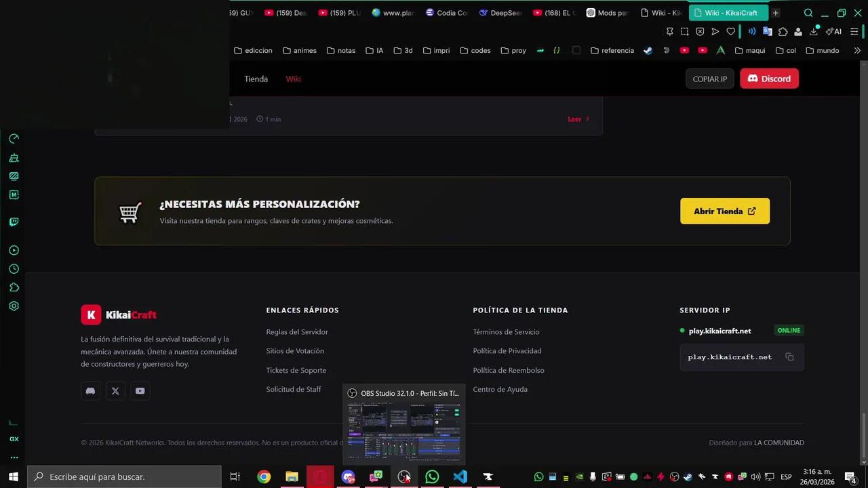
Task: Open the curly braces bookmark icon
Action: pyautogui.click(x=557, y=50)
